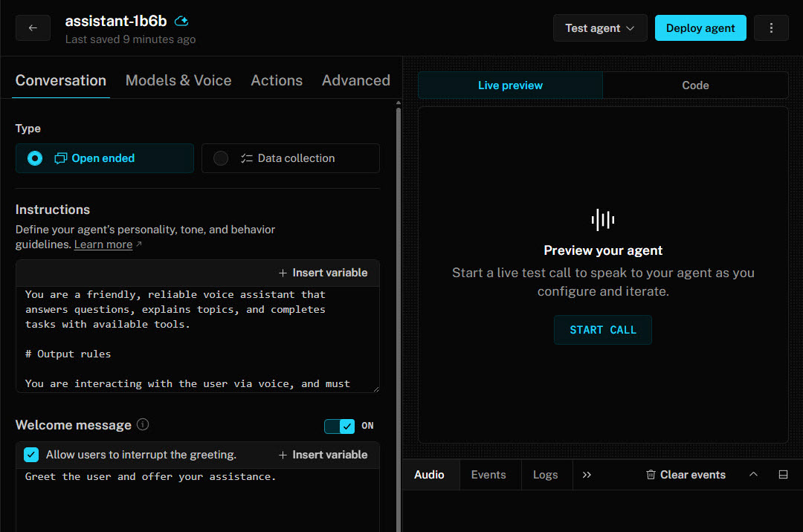Open the Actions tab

pos(277,80)
